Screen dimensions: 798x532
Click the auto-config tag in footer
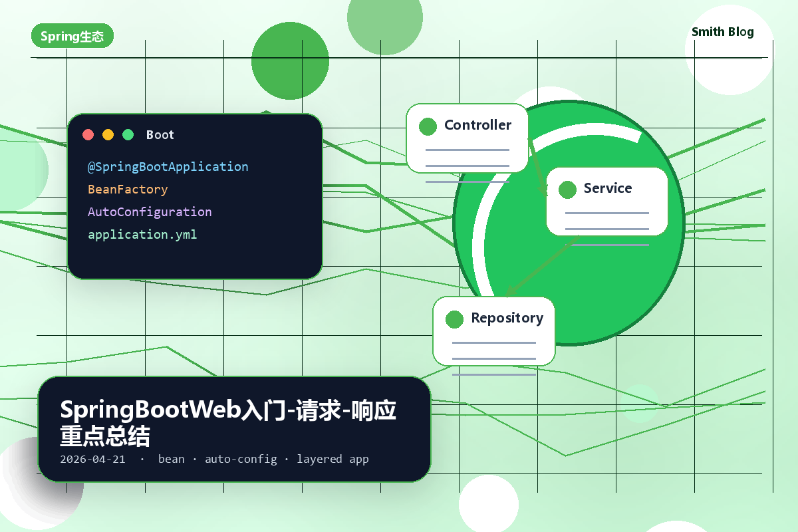pos(241,459)
